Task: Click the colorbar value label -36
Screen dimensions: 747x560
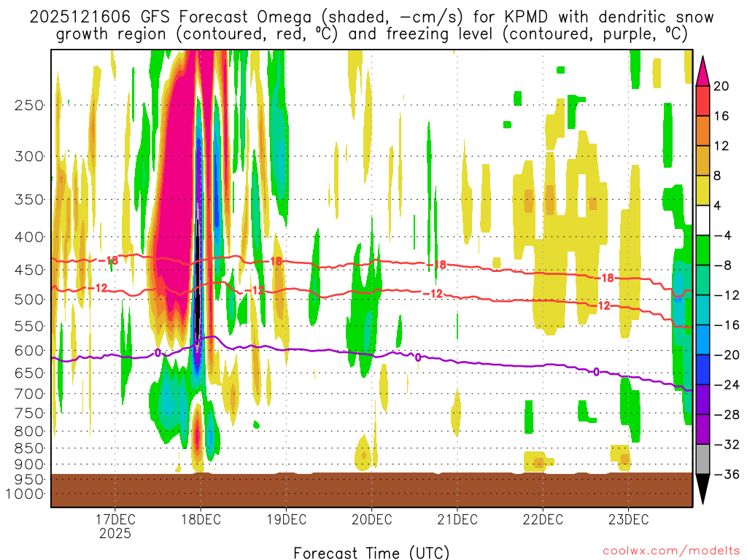Action: coord(727,474)
